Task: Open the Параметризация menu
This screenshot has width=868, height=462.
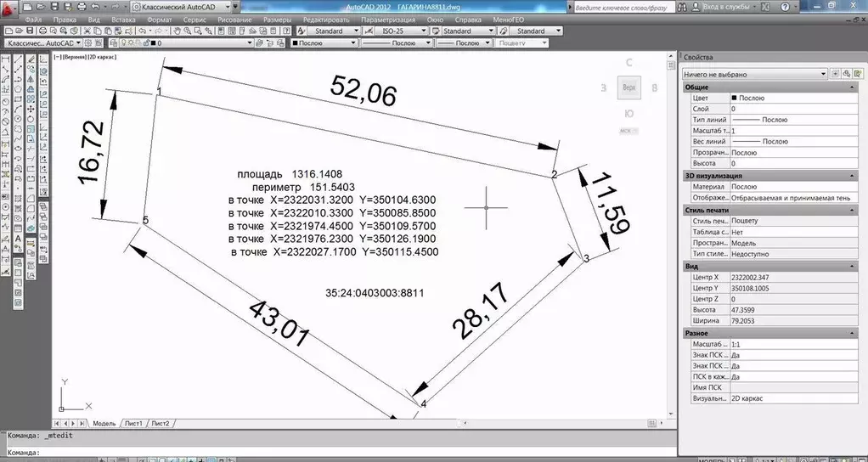Action: tap(388, 20)
